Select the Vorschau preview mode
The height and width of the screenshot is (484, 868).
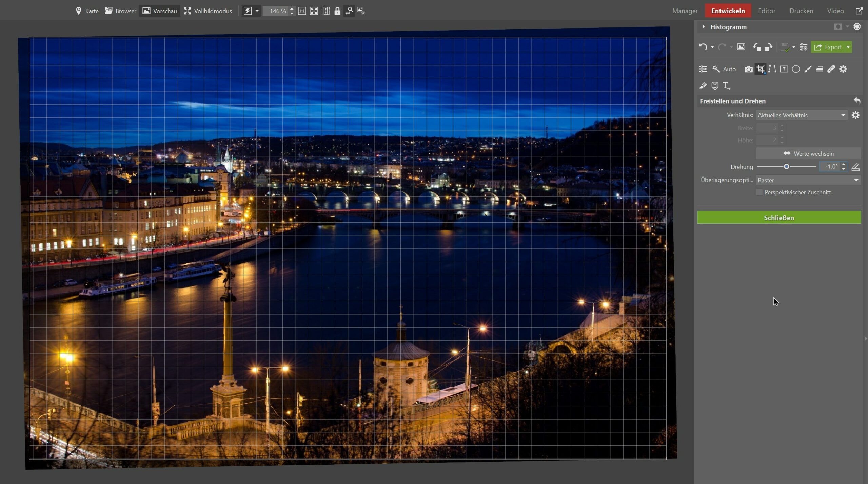(160, 11)
